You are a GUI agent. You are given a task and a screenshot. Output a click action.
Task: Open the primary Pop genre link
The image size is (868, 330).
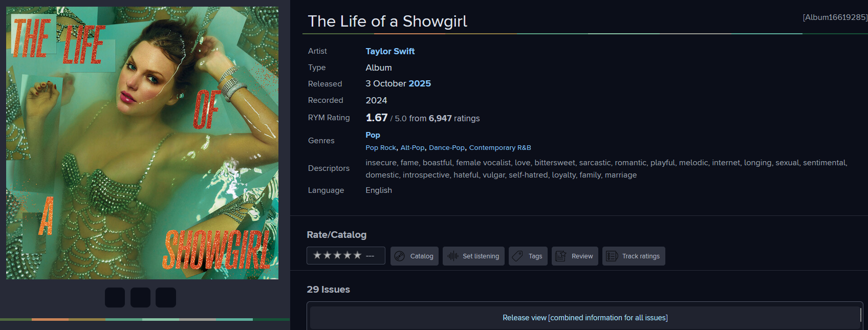pyautogui.click(x=373, y=135)
